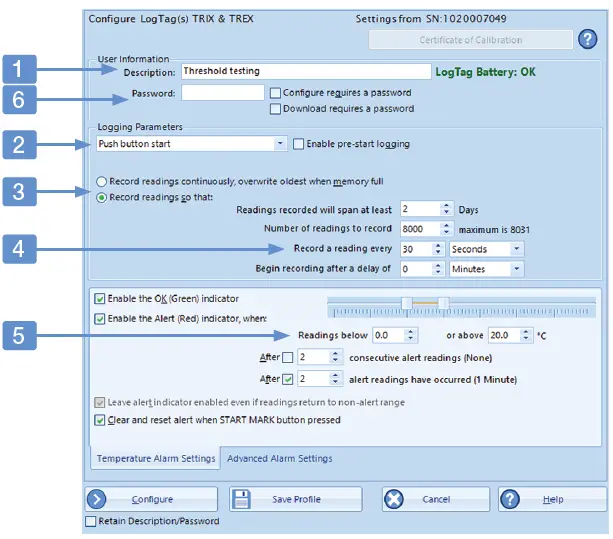Click the Help button question mark icon
613x539 pixels.
point(510,499)
